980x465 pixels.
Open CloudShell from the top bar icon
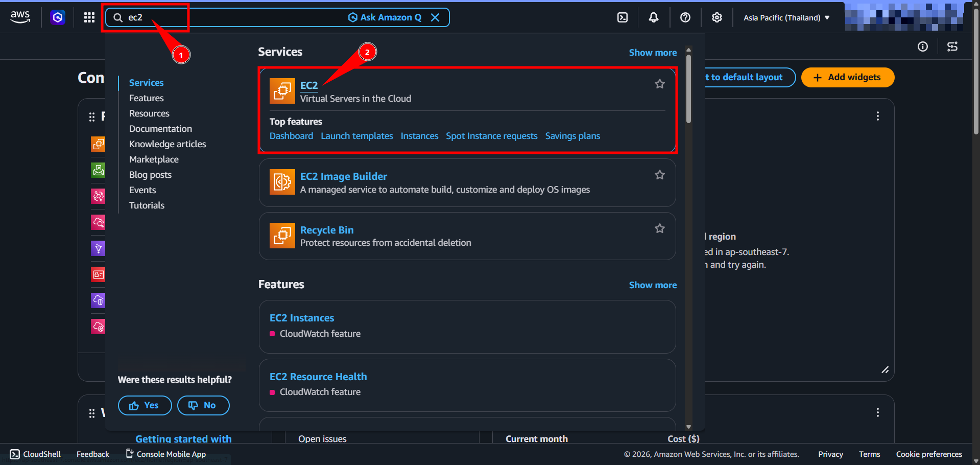[x=623, y=17]
